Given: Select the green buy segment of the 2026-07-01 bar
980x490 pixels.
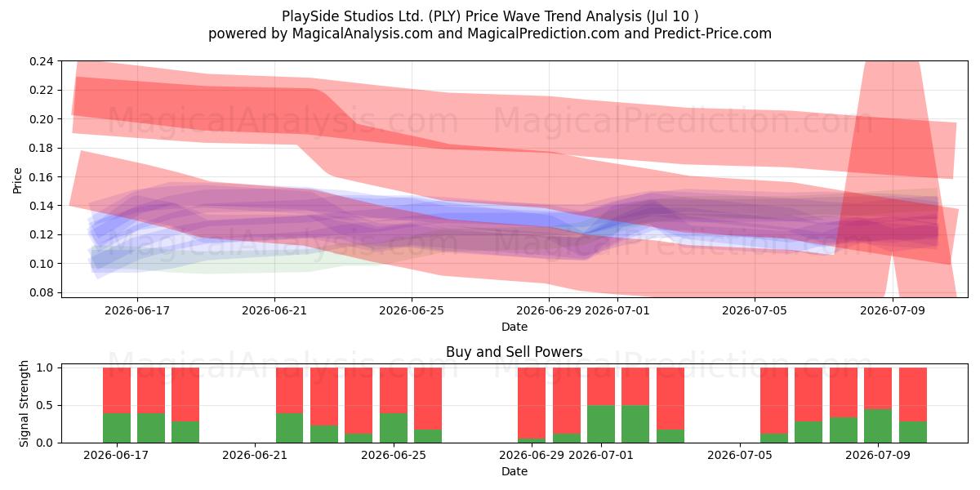Looking at the screenshot, I should 601,424.
